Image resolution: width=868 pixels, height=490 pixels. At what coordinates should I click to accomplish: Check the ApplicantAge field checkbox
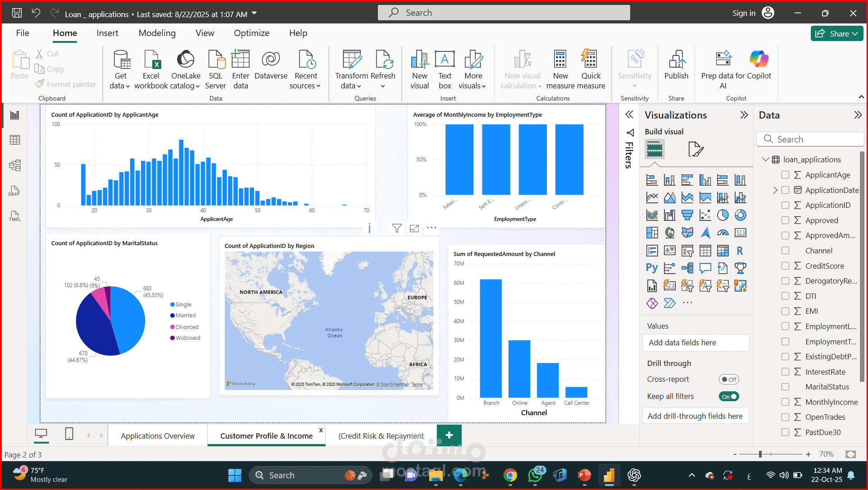click(x=785, y=175)
